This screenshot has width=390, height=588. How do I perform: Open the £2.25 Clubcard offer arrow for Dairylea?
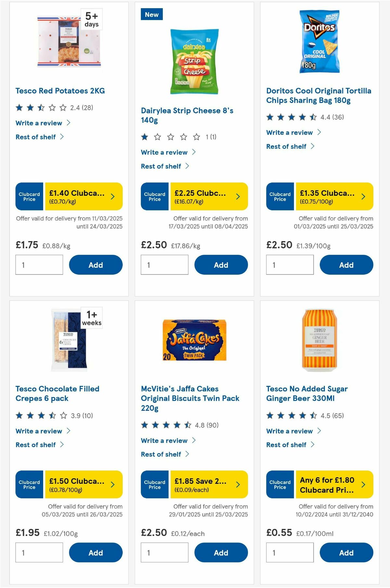(x=238, y=196)
